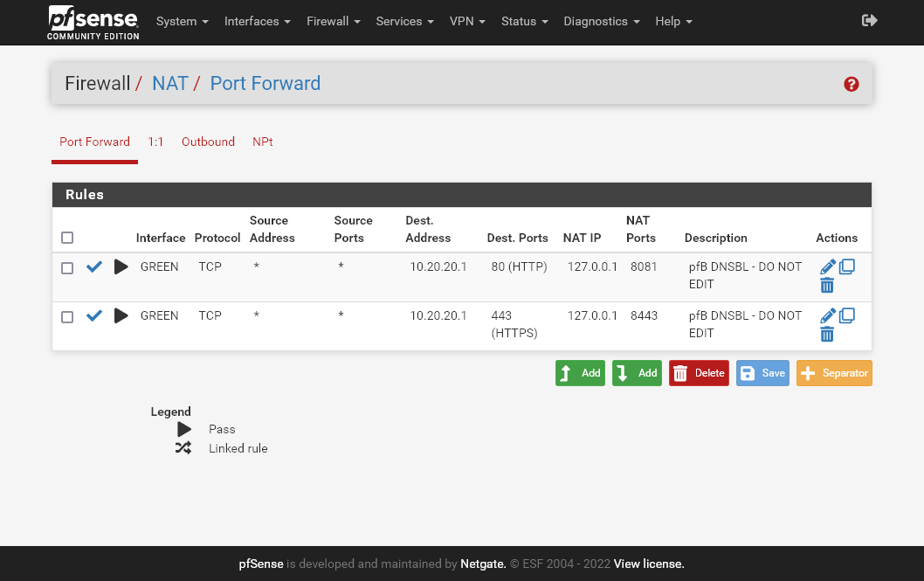The width and height of the screenshot is (924, 581).
Task: Open the Firewall dropdown menu
Action: coord(334,21)
